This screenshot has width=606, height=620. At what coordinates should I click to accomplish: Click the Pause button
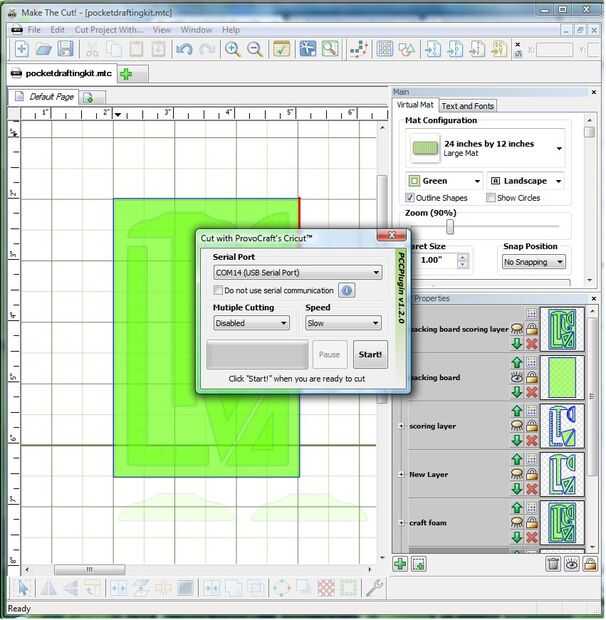click(x=329, y=354)
